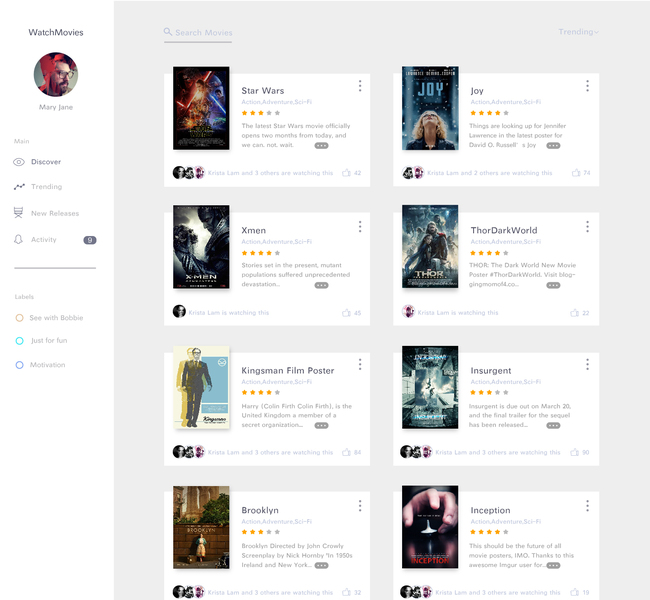
Task: Click the Activity bell icon
Action: click(18, 239)
